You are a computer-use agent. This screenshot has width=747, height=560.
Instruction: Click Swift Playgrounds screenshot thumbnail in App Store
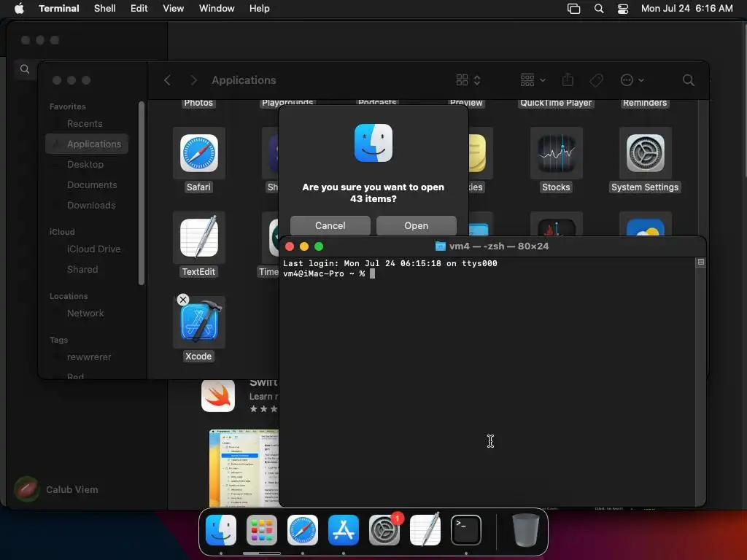tap(244, 468)
